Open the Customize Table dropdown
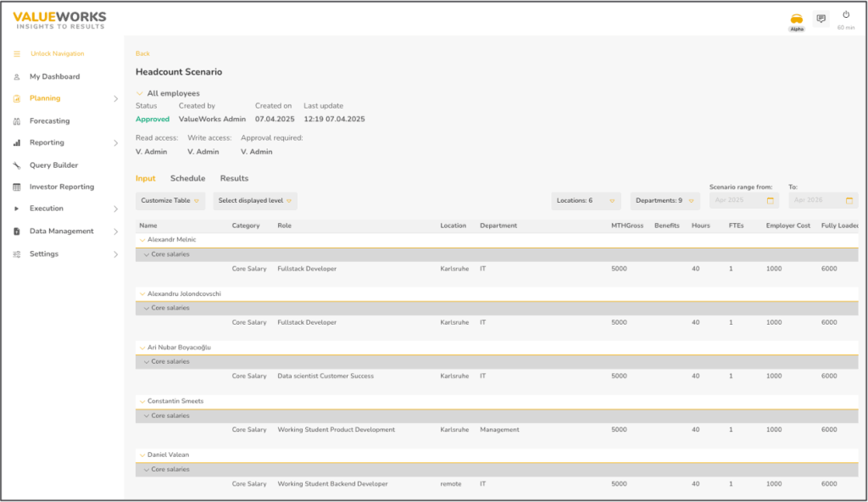Image resolution: width=868 pixels, height=502 pixels. (x=172, y=201)
